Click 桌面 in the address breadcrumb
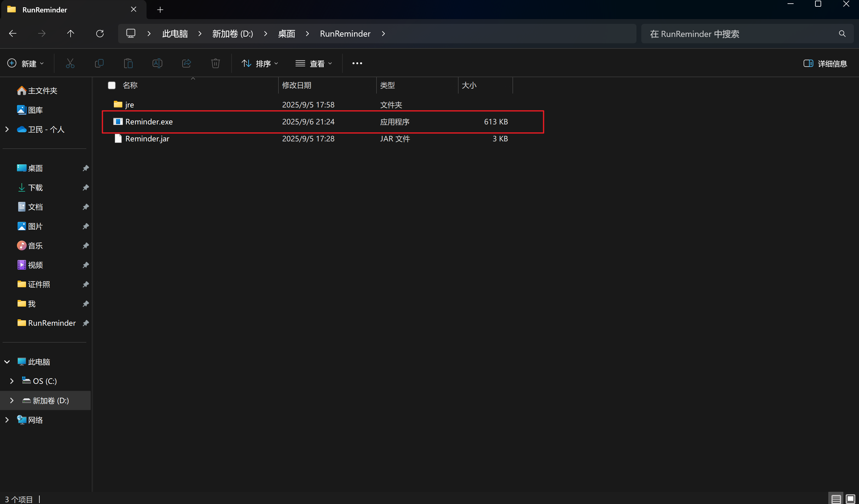859x504 pixels. (x=286, y=34)
